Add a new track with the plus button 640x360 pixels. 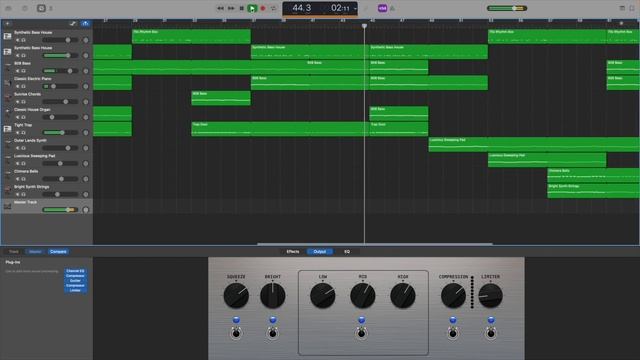point(7,24)
